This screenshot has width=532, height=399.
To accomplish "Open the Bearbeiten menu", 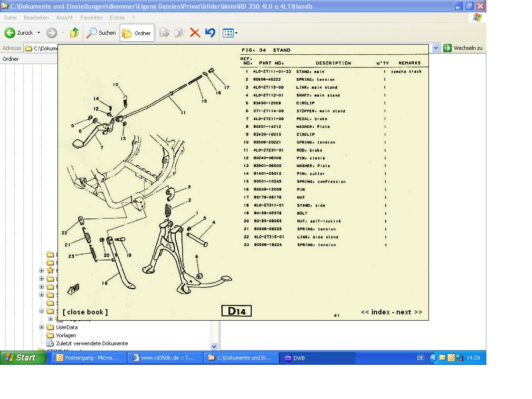I will [x=36, y=18].
